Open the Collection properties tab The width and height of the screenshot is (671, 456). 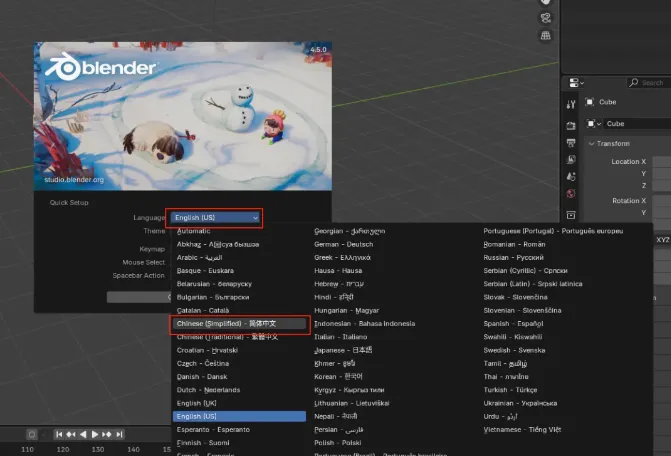click(571, 214)
